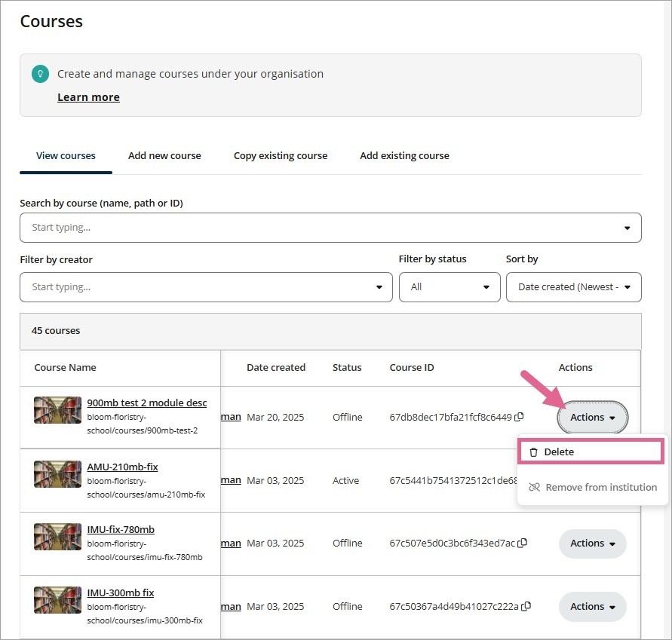The image size is (672, 640).
Task: Click the lightbulb tip icon
Action: tap(40, 74)
